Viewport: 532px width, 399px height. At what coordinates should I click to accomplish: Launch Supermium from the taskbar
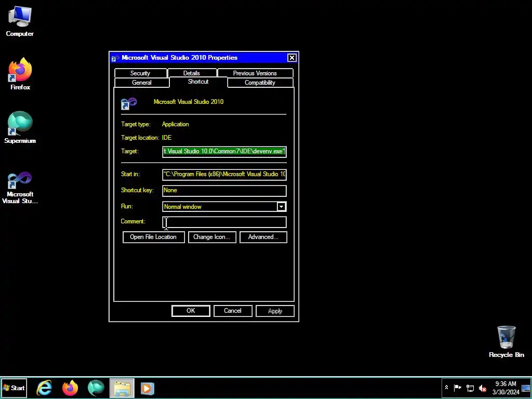[96, 388]
